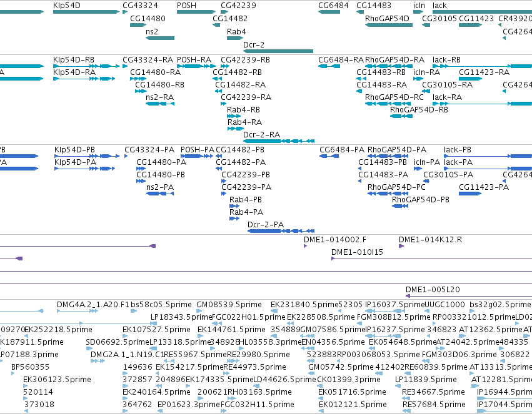This screenshot has height=414, width=532.
Task: Select transcript icln-RA
Action: coord(426,72)
